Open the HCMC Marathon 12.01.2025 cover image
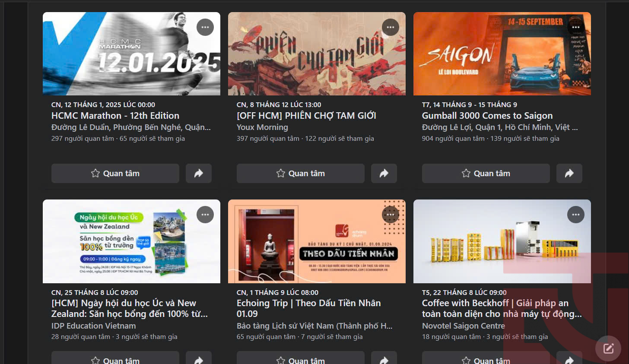The width and height of the screenshot is (629, 364). click(x=131, y=54)
